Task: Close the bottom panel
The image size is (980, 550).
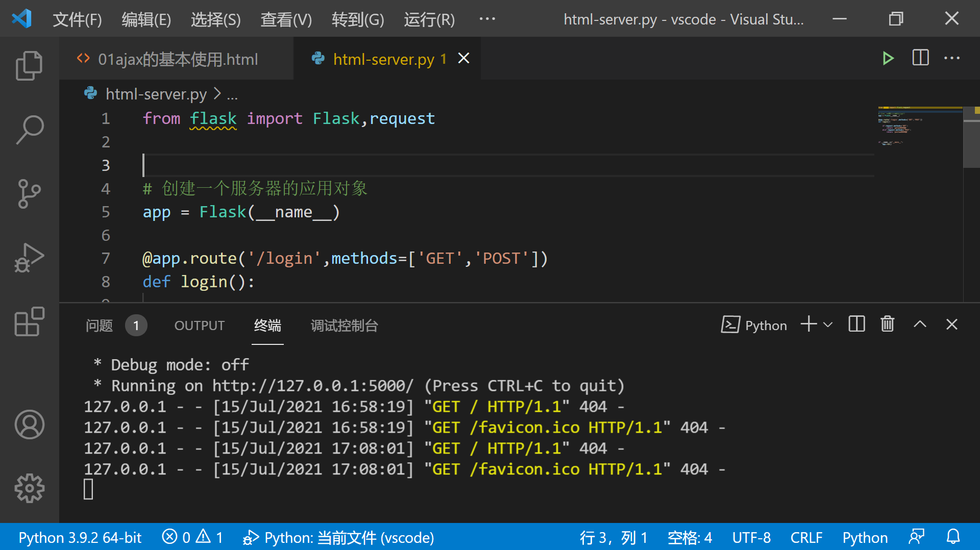Action: point(951,324)
